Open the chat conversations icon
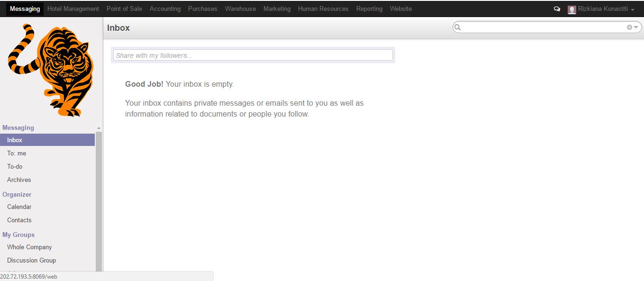 pos(557,9)
